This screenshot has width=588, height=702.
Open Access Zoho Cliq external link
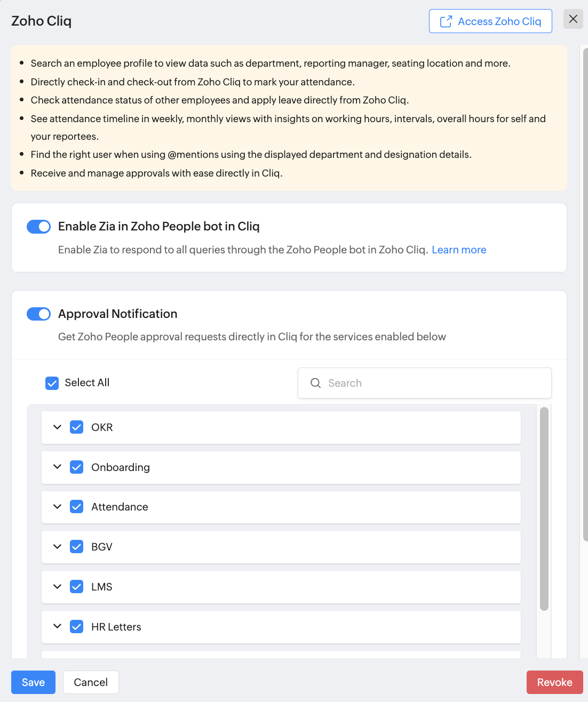point(490,21)
